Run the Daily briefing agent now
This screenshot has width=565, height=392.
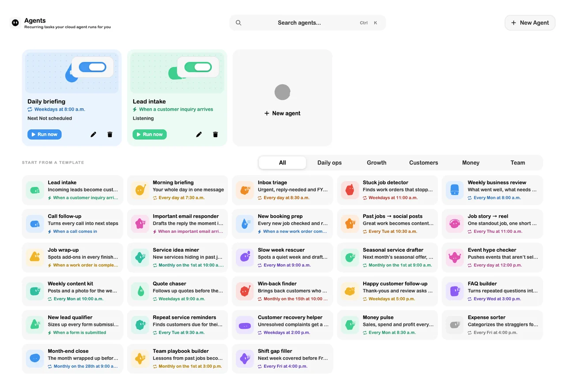tap(45, 134)
